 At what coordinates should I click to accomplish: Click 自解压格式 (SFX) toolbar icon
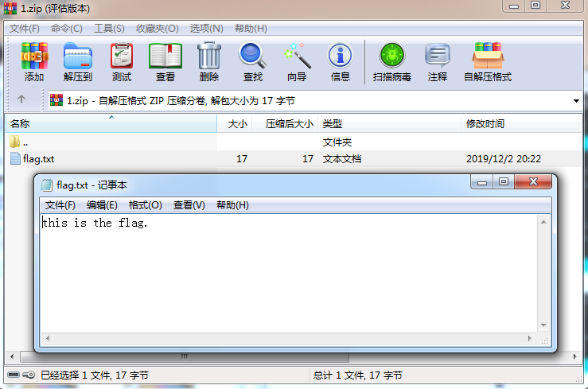(488, 56)
